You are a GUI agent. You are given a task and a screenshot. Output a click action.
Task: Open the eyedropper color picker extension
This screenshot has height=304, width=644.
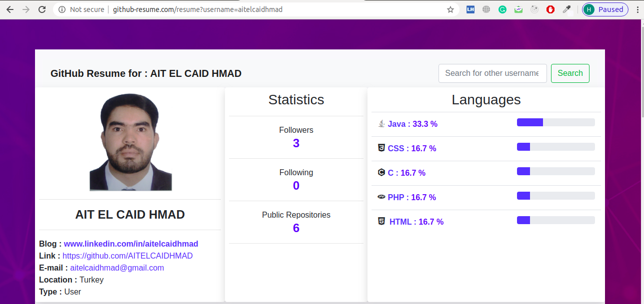(566, 9)
